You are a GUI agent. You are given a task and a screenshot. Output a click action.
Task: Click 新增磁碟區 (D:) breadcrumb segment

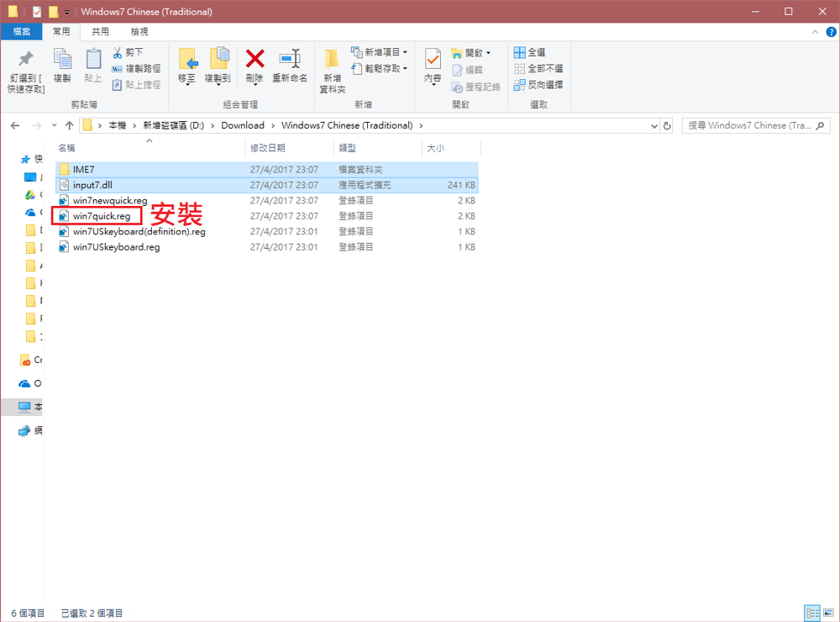coord(174,125)
